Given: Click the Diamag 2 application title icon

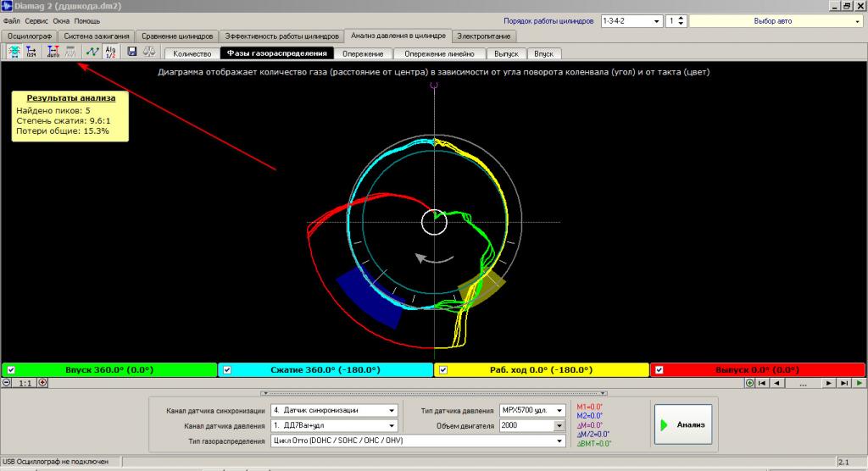Looking at the screenshot, I should pos(7,6).
